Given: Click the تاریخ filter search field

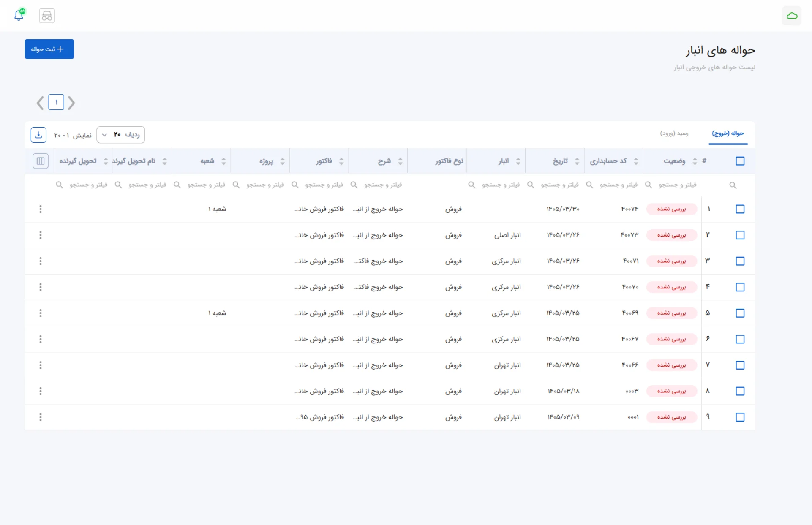Looking at the screenshot, I should point(554,185).
